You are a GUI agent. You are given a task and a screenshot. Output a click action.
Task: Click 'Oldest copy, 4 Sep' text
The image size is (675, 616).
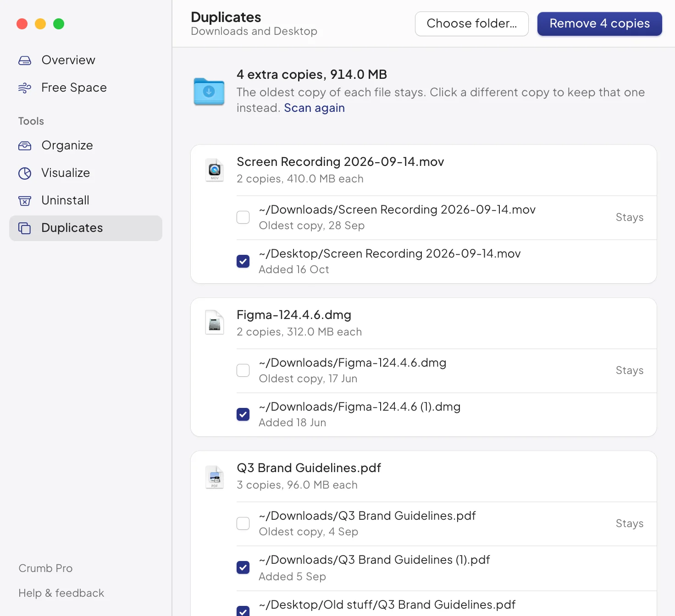click(x=309, y=532)
